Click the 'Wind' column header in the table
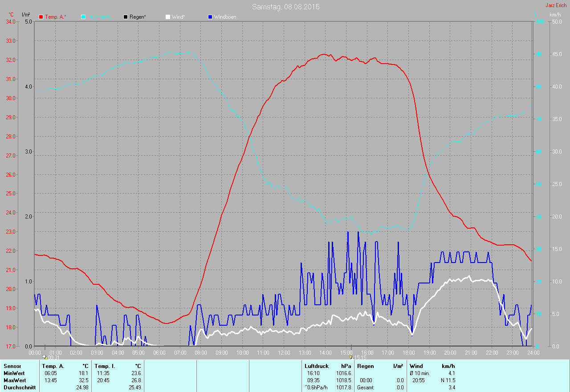570x392 pixels. point(416,366)
